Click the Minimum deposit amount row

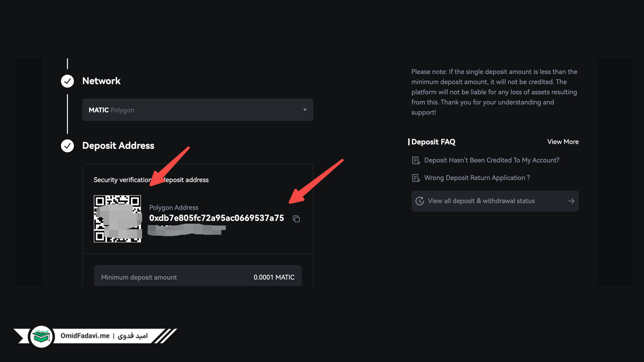198,277
